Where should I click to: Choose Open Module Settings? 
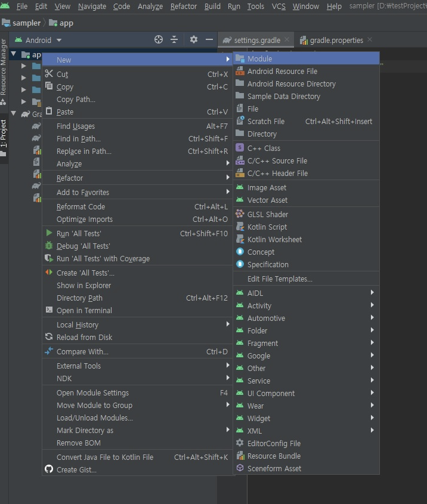coord(137,393)
